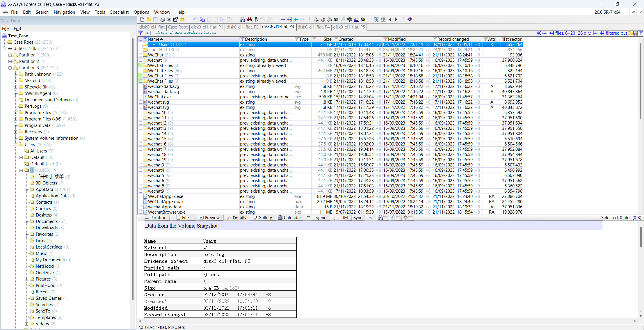Screen dimensions: 644x330
Task: Click the details pane horizontal scrollbar
Action: [387, 321]
